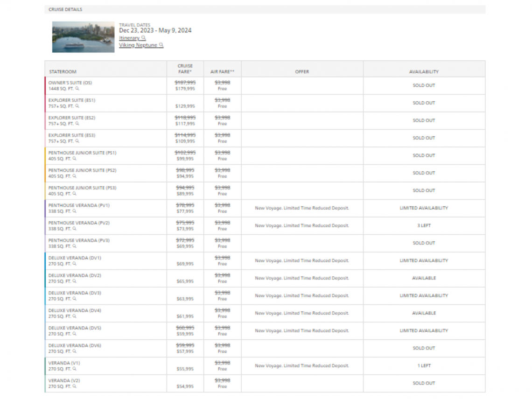
Task: Click LIMITED AVAILABILITY status for DV5
Action: point(424,331)
